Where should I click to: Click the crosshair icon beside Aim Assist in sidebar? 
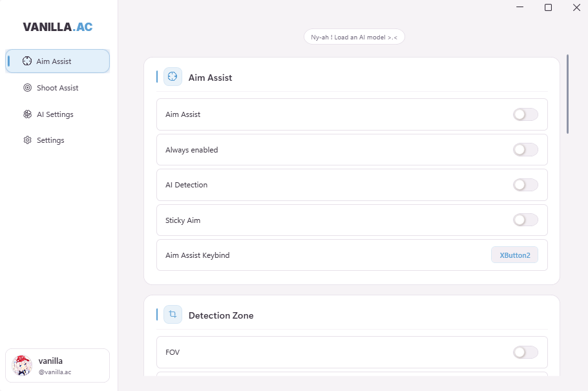(27, 61)
